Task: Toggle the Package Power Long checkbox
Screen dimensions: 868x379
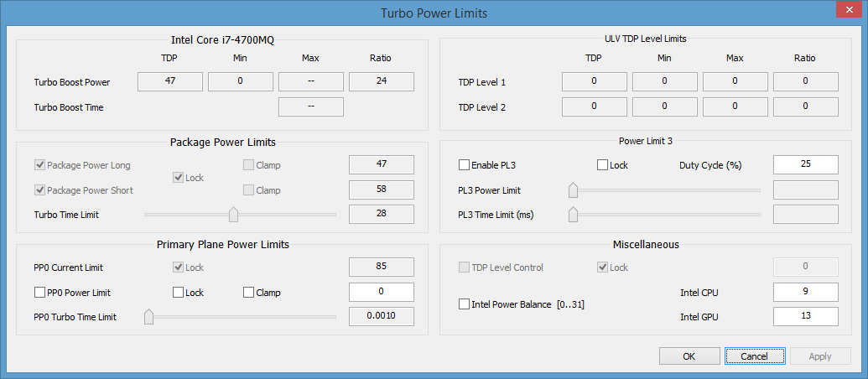Action: coord(40,165)
